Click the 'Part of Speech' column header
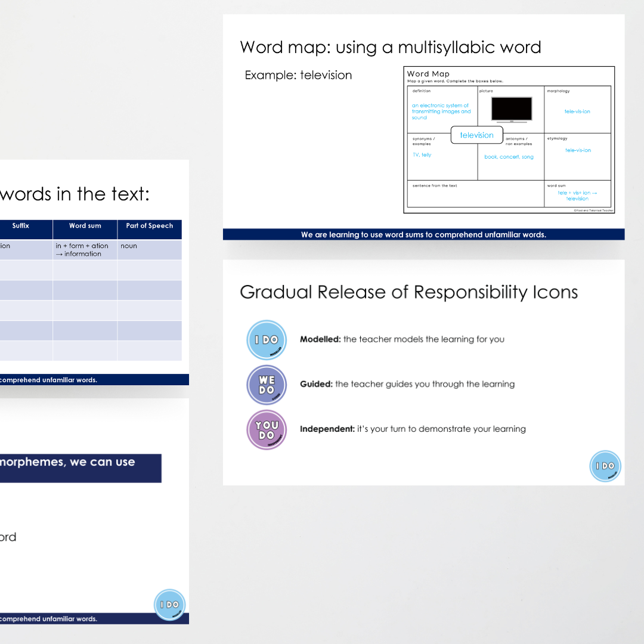The image size is (644, 644). coord(149,226)
